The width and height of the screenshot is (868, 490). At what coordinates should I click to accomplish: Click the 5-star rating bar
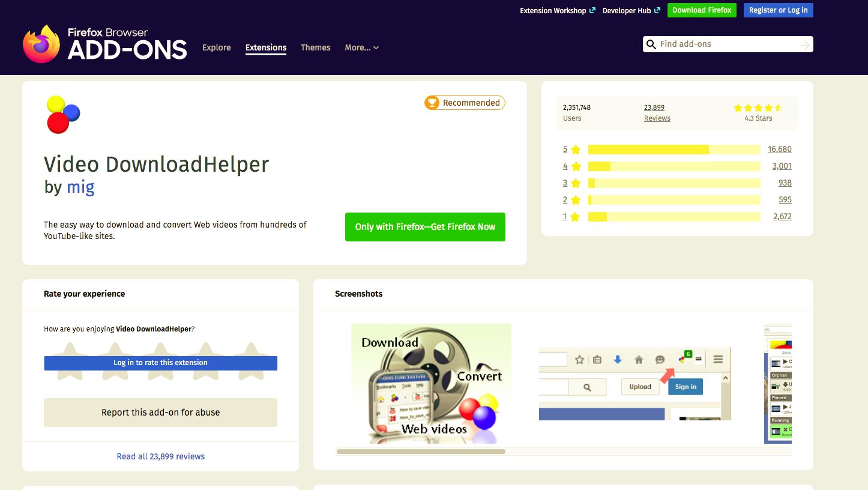click(x=674, y=150)
